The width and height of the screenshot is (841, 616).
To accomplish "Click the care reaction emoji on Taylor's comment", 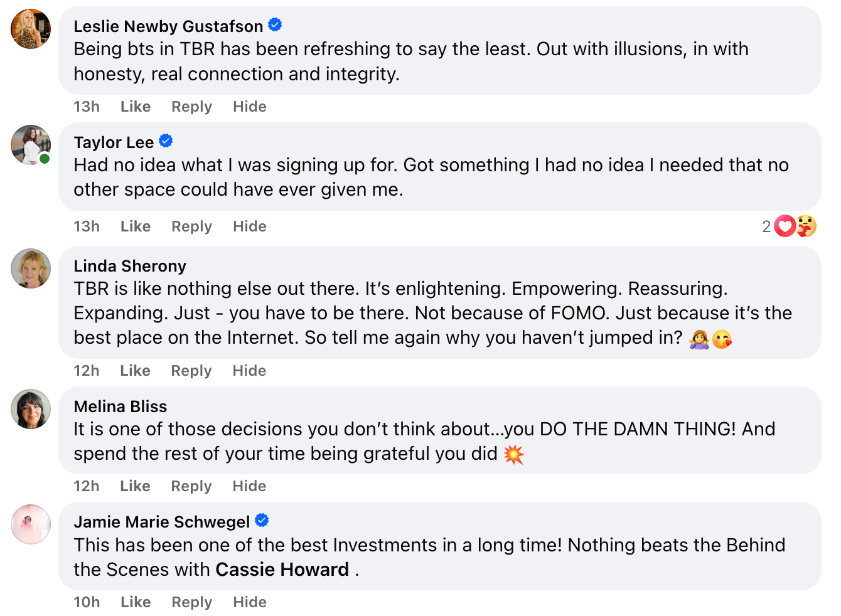I will pyautogui.click(x=806, y=226).
